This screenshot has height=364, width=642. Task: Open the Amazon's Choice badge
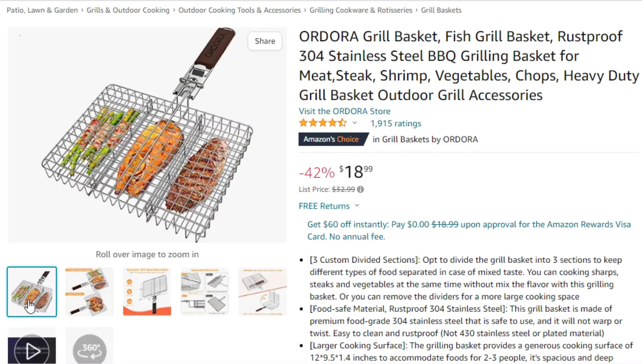tap(333, 139)
